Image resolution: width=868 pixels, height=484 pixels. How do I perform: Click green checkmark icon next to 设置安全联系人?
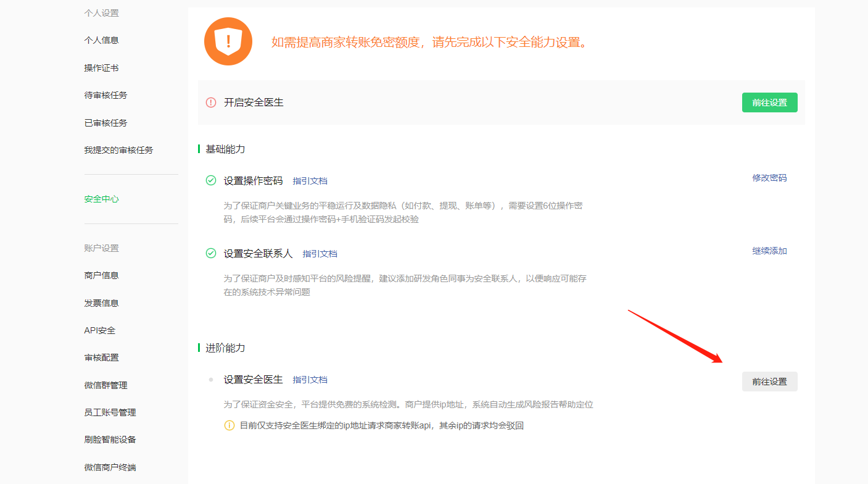pyautogui.click(x=211, y=253)
